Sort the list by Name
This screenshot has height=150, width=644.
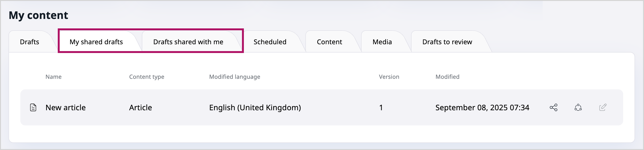click(53, 77)
